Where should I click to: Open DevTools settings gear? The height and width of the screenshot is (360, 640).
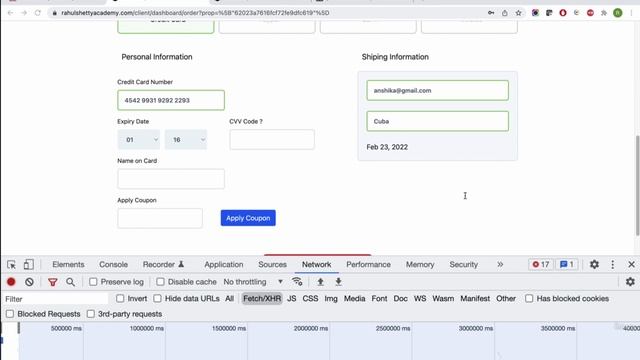(x=594, y=264)
